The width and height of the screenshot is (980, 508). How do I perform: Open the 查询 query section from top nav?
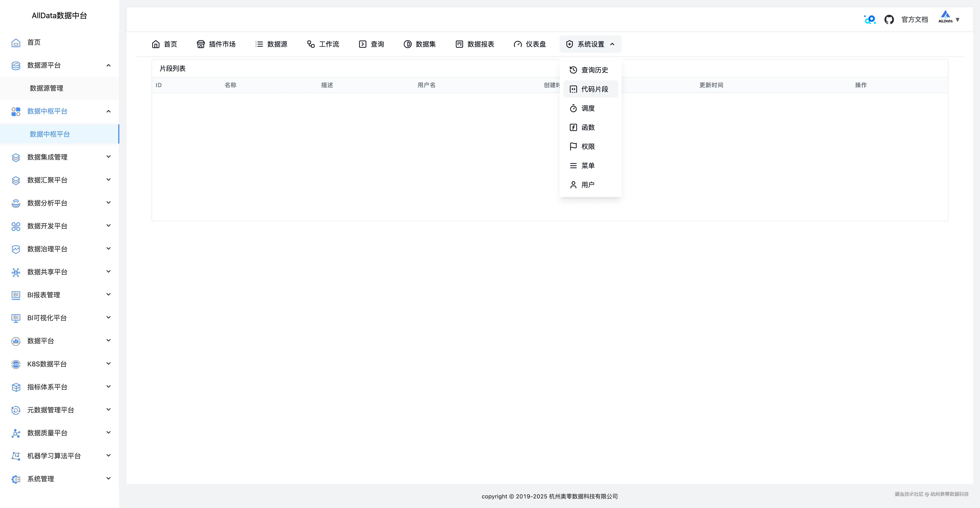pos(371,44)
